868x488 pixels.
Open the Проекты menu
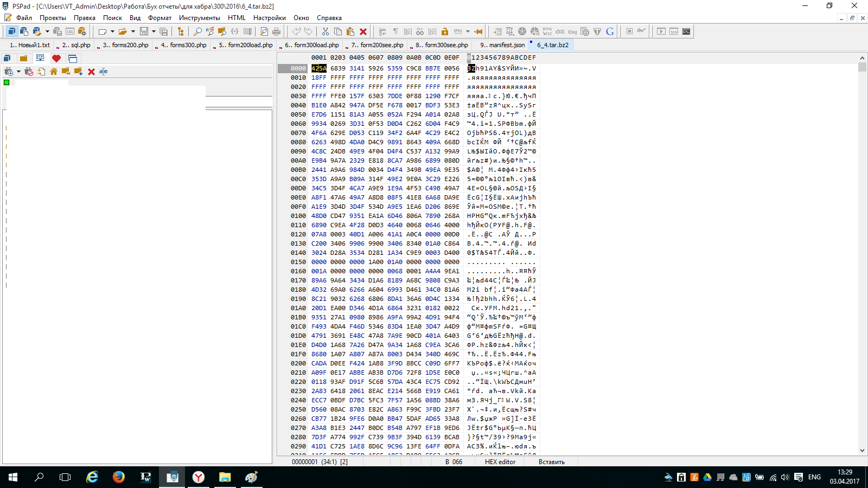tap(53, 18)
